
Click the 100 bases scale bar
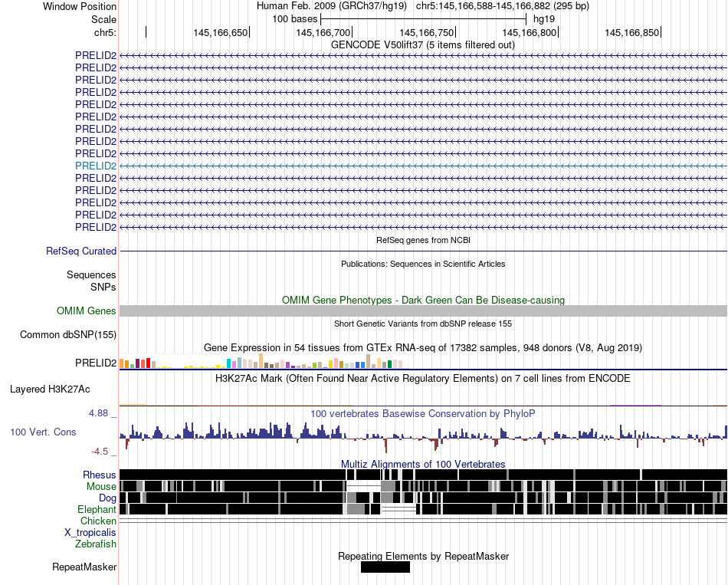(x=423, y=19)
